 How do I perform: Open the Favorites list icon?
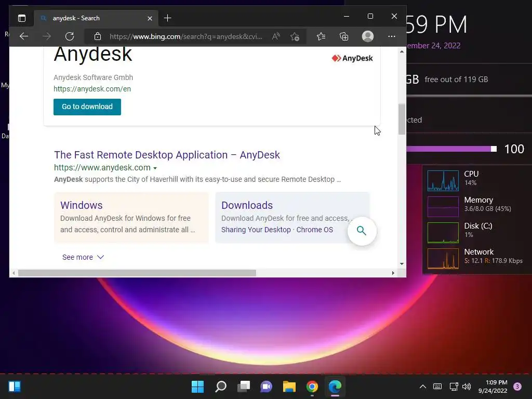point(321,36)
